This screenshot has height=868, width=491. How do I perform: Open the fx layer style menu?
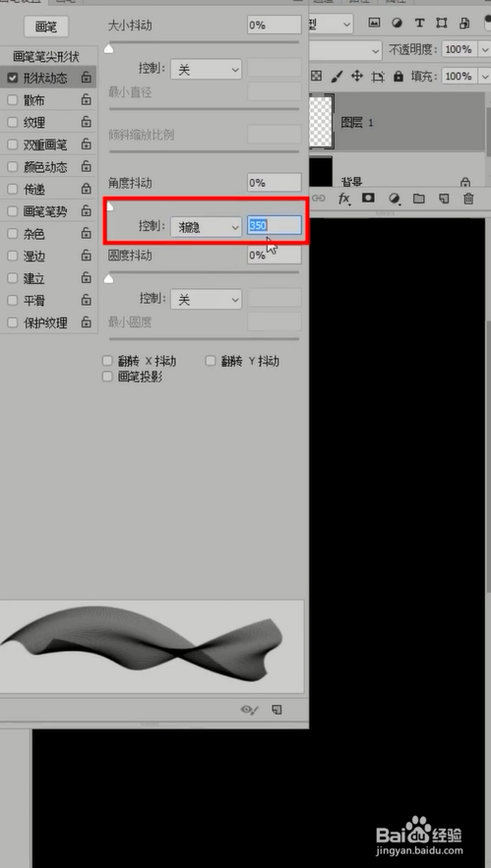pyautogui.click(x=344, y=199)
